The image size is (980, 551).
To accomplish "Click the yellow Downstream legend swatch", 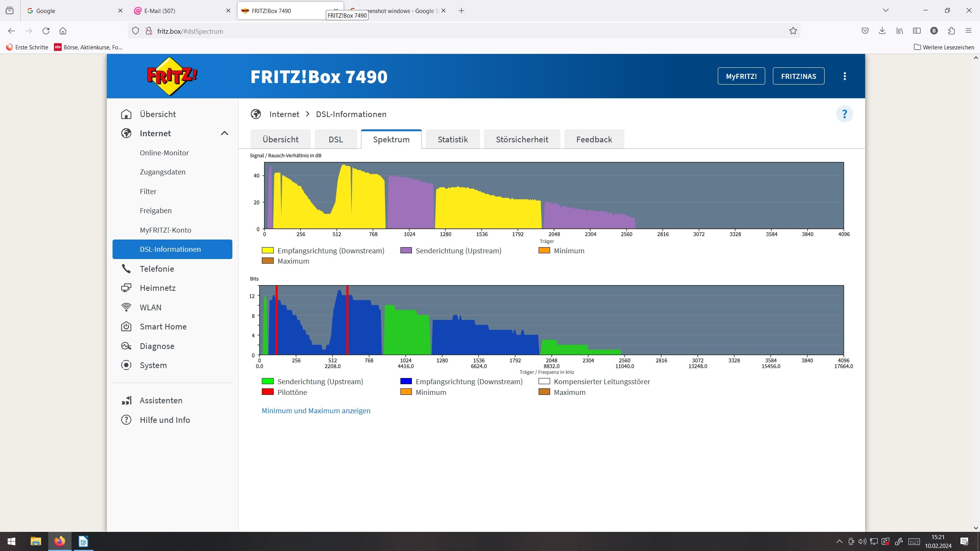I will click(268, 250).
